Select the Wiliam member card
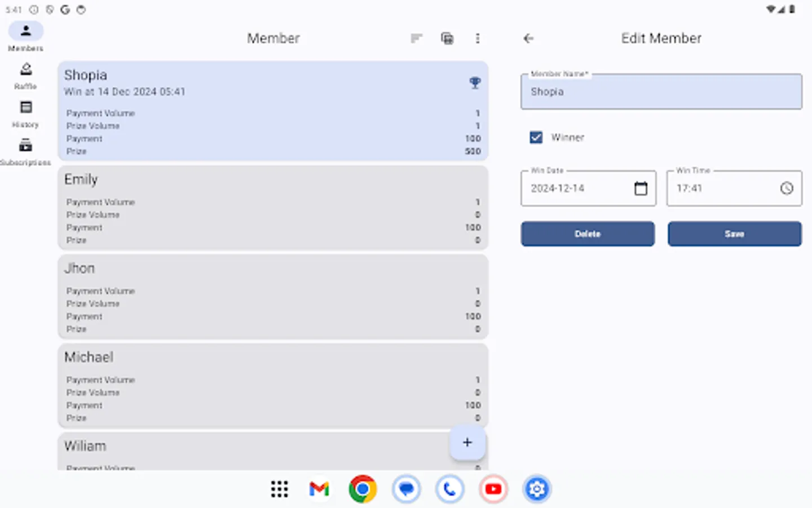This screenshot has height=508, width=812. tap(273, 452)
